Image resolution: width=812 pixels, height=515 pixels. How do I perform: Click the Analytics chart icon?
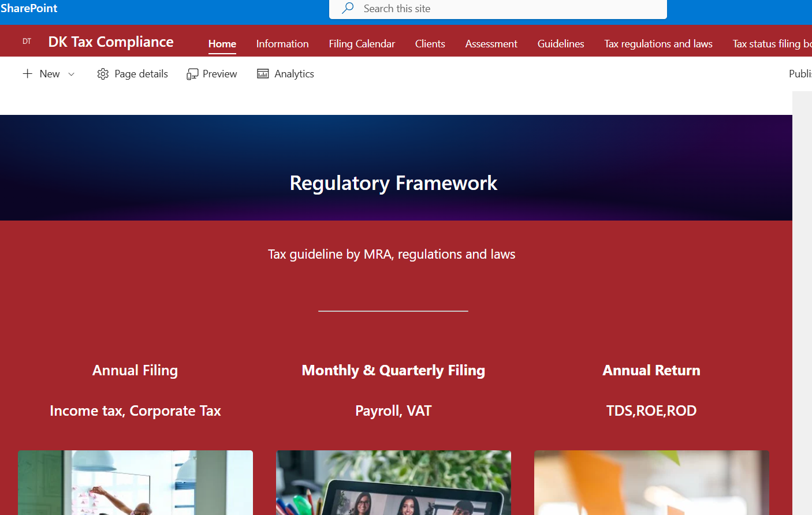263,74
